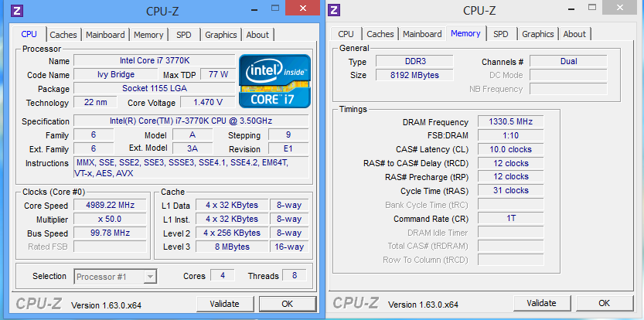The image size is (644, 320).
Task: Click the L1 Inst. associativity 8-way
Action: coord(289,219)
